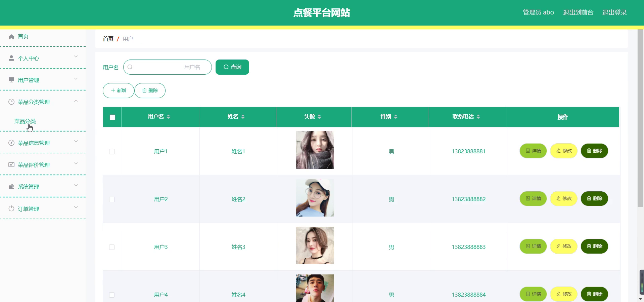Click 退出到前台 in the header
The image size is (644, 302).
(578, 12)
